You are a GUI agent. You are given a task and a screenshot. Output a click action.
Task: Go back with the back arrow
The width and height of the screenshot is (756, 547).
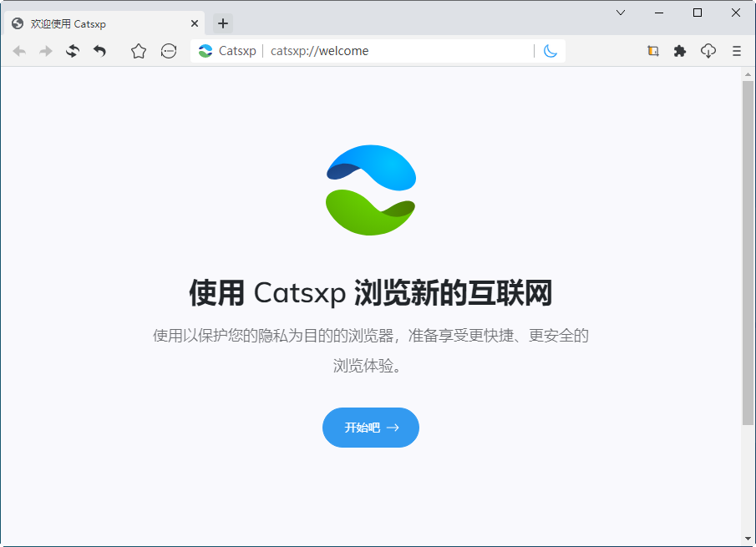pos(19,51)
